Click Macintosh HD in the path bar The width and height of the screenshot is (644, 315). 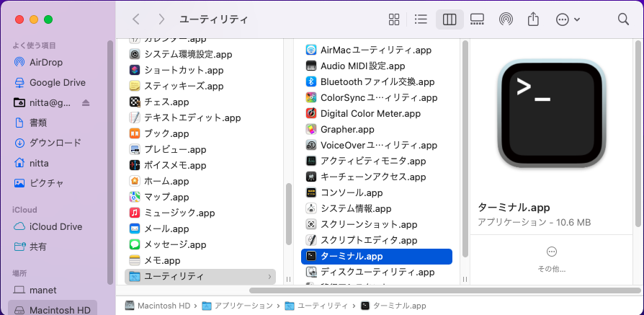tap(164, 306)
